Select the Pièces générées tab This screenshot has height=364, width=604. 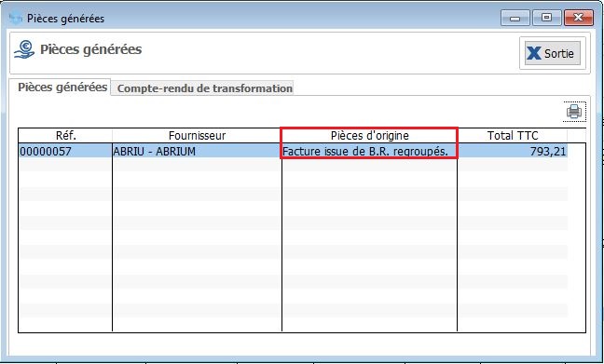pyautogui.click(x=62, y=87)
